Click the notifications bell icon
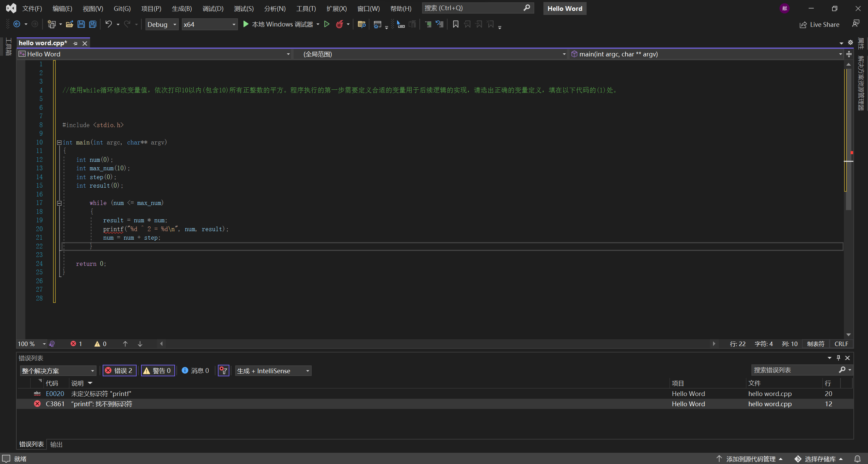This screenshot has width=868, height=464. click(x=857, y=459)
